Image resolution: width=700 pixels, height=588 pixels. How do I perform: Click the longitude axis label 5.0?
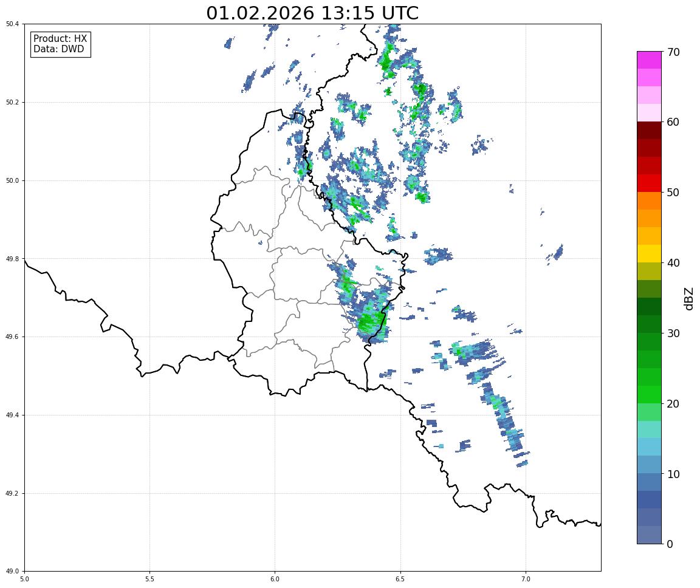point(24,579)
